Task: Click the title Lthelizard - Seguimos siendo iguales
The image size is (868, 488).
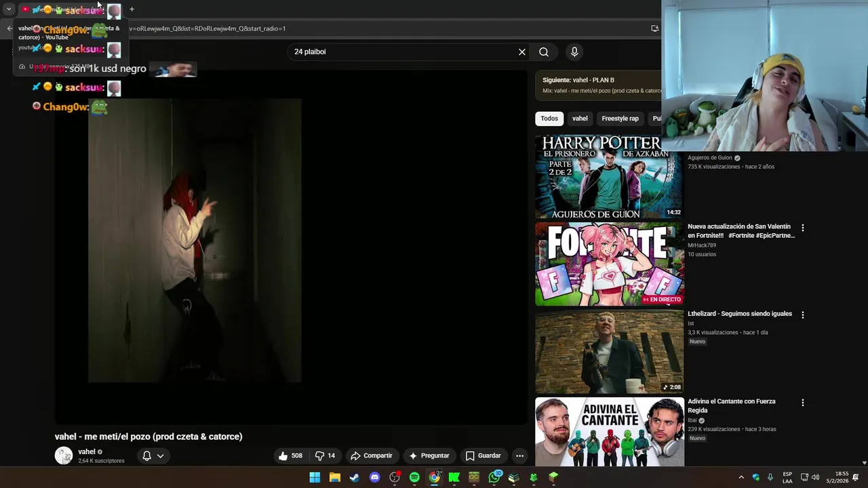Action: 740,314
